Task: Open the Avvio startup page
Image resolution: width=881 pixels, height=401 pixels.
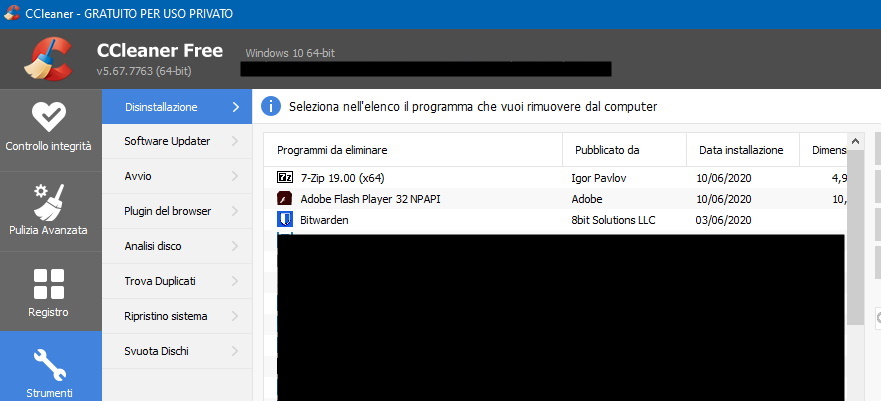Action: (x=177, y=176)
